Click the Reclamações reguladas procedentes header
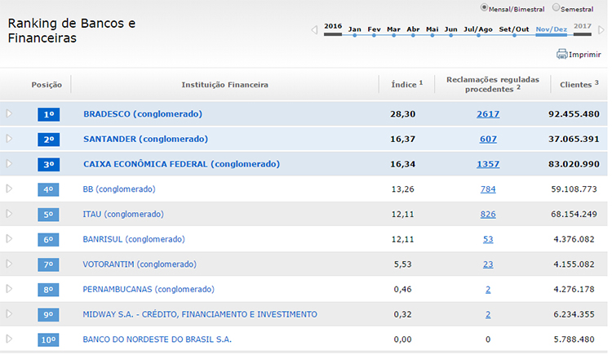The image size is (612, 364). tap(493, 84)
